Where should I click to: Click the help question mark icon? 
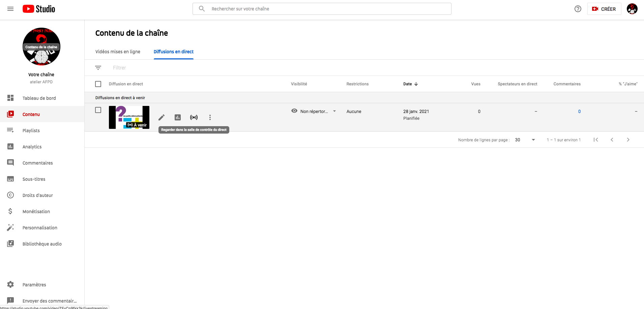pos(578,9)
